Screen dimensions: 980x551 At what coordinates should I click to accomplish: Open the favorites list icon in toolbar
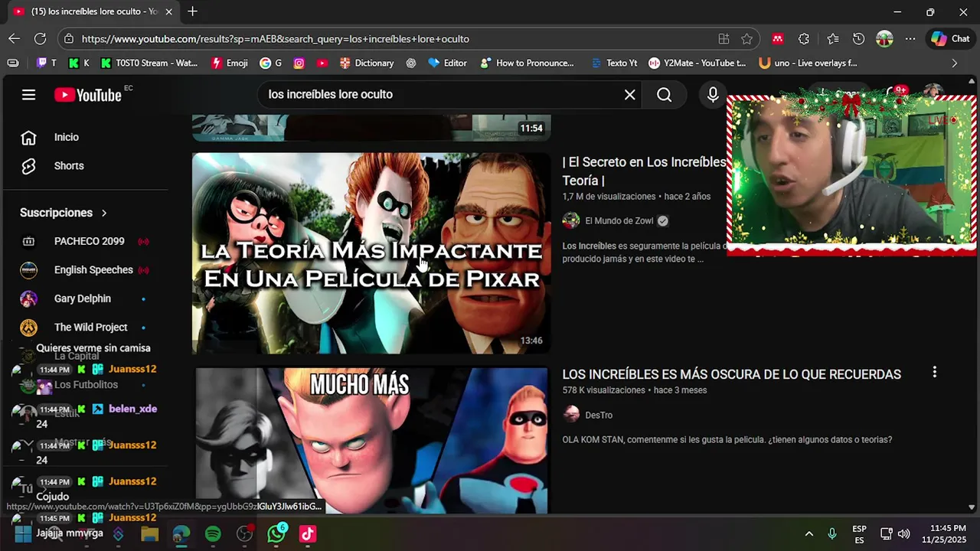coord(832,38)
